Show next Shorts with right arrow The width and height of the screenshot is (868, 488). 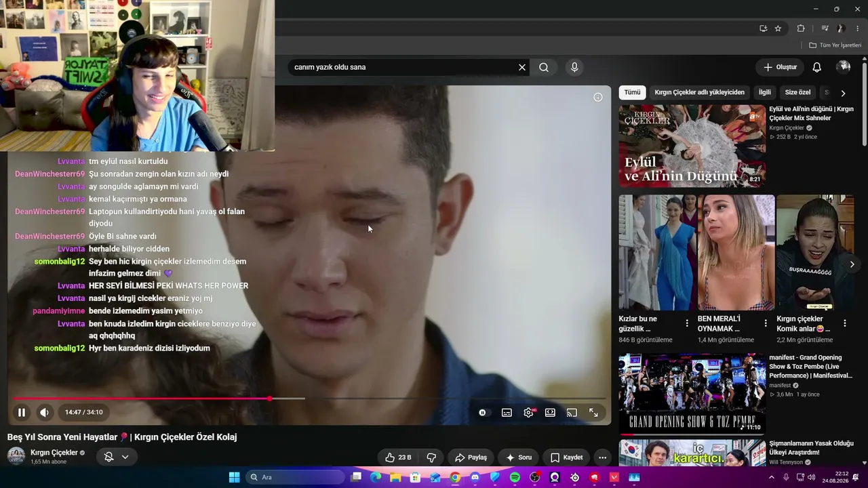click(x=852, y=264)
